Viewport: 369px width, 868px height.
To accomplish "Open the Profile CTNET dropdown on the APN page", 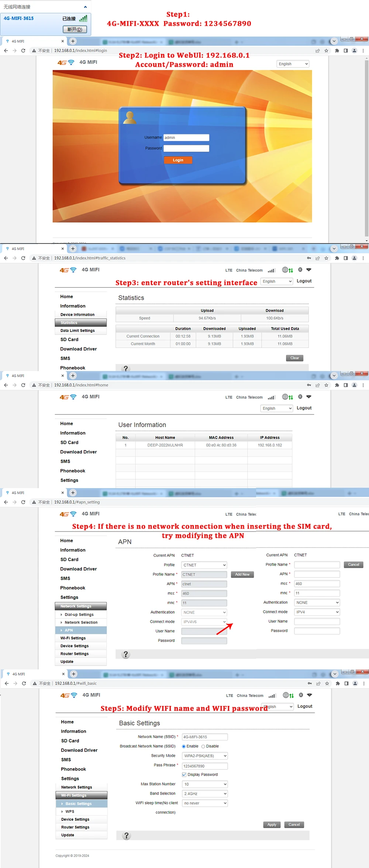I will pos(204,565).
